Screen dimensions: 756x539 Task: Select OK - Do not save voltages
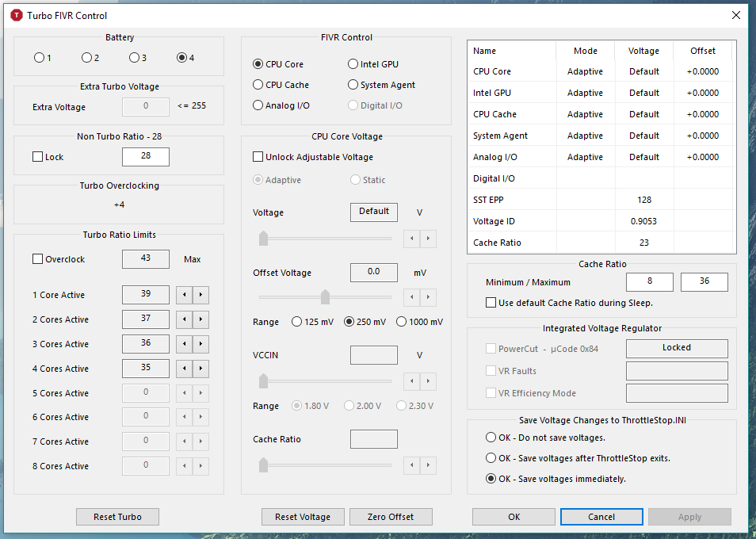[491, 438]
